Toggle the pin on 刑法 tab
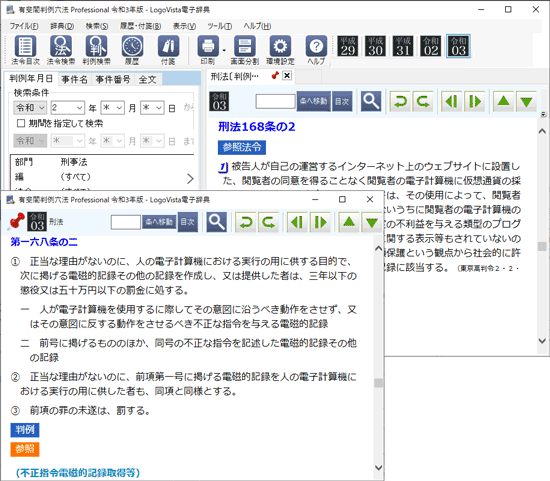The image size is (550, 481). (x=275, y=75)
